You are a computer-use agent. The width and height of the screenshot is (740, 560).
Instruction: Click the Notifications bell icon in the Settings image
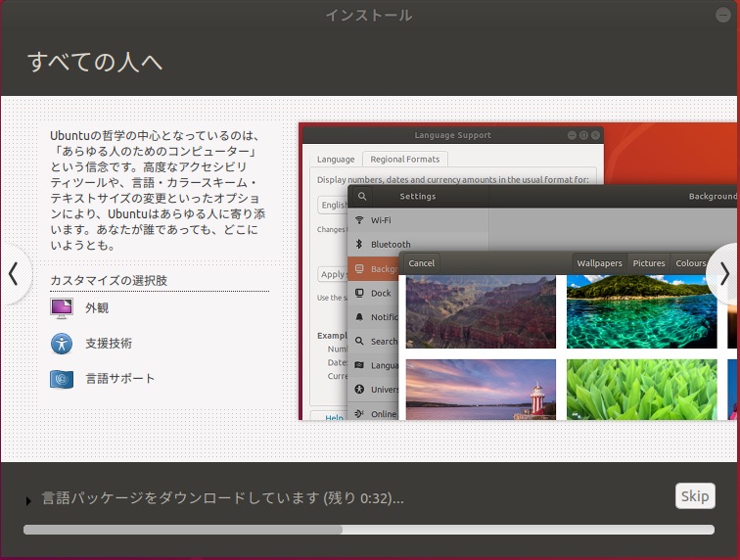359,317
